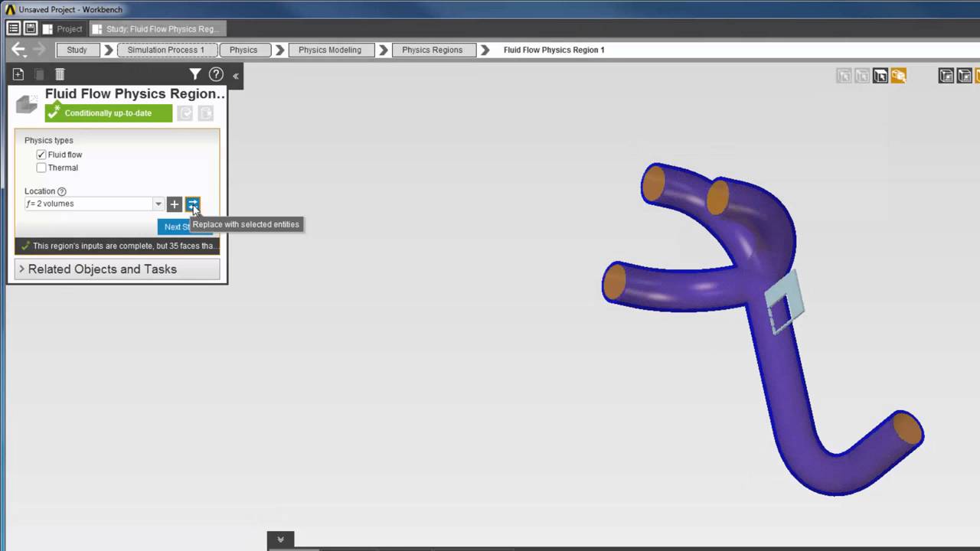
Task: Go to Simulation Process 1 breadcrumb
Action: (166, 50)
